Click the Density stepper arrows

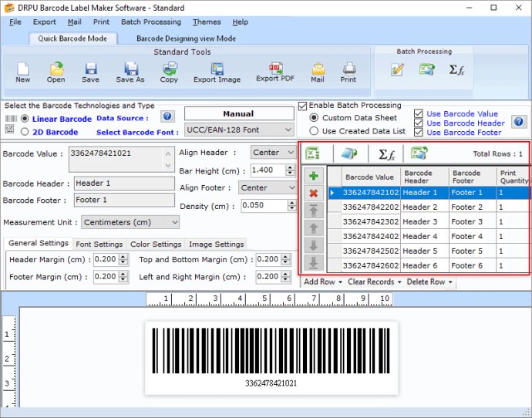point(291,205)
